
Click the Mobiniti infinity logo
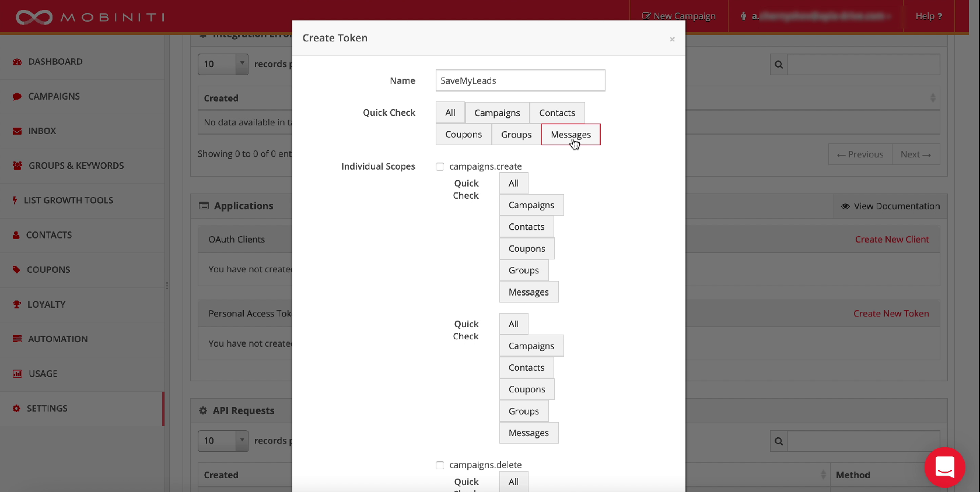coord(34,17)
